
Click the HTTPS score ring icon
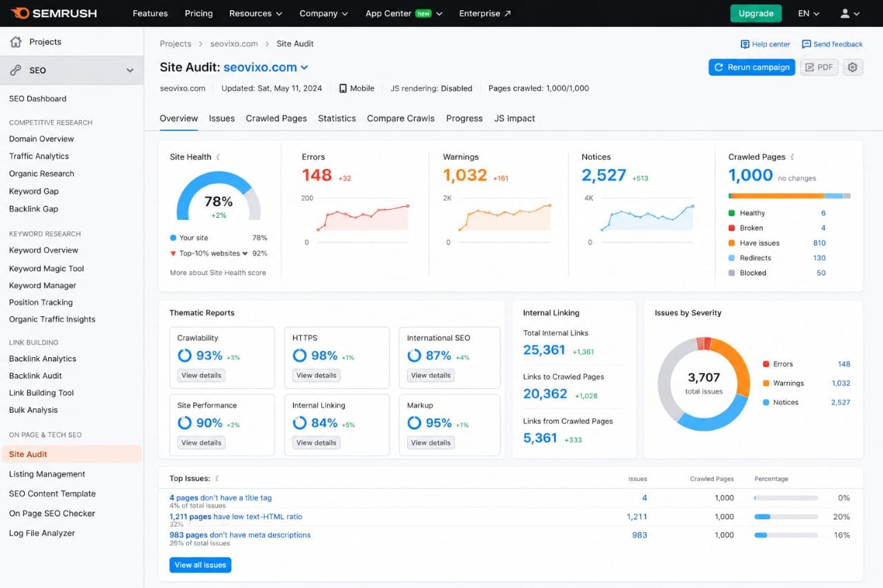click(299, 356)
